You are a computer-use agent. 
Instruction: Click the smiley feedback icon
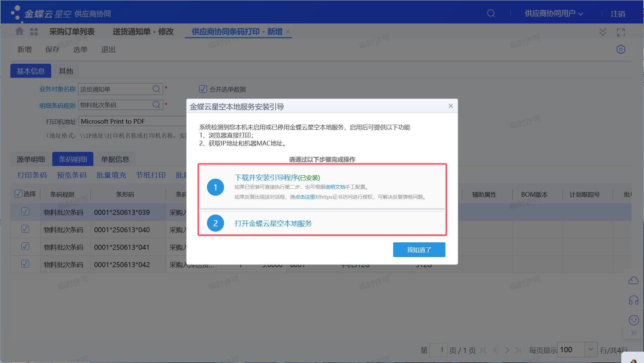click(634, 320)
